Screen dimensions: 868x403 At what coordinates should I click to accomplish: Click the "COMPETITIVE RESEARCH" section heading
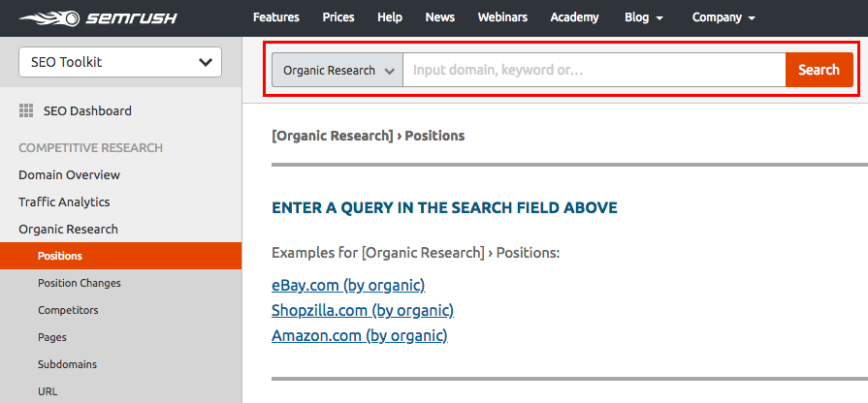click(x=91, y=148)
